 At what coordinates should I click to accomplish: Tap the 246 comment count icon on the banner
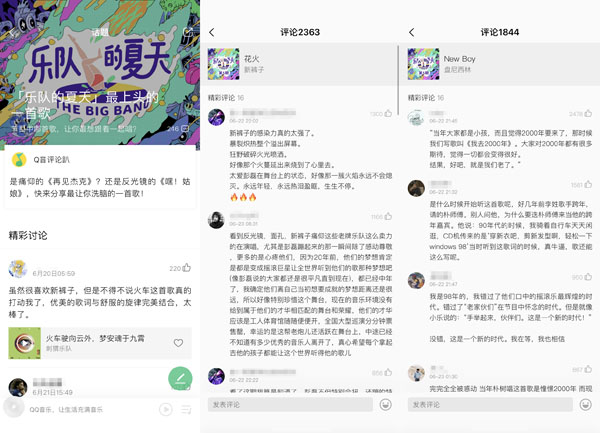[x=185, y=129]
